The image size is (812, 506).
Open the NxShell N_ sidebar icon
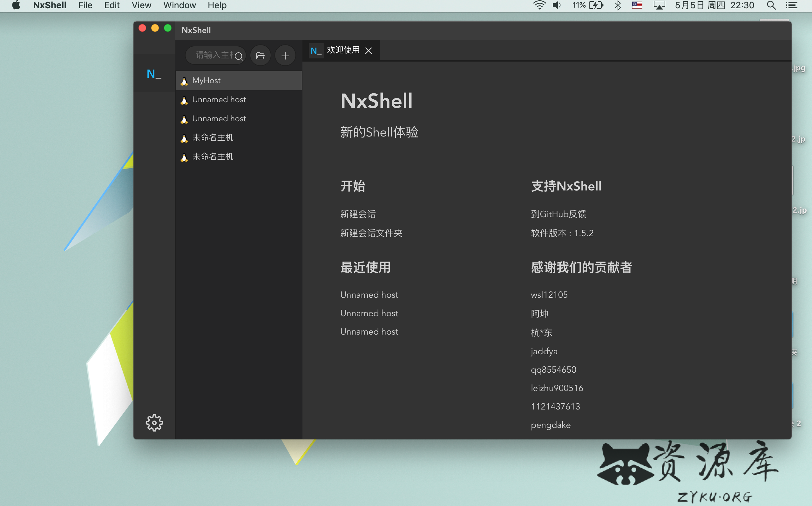tap(154, 74)
